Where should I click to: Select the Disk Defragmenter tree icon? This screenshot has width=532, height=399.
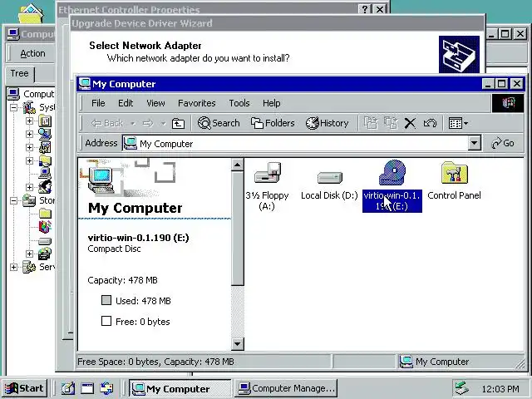45,227
